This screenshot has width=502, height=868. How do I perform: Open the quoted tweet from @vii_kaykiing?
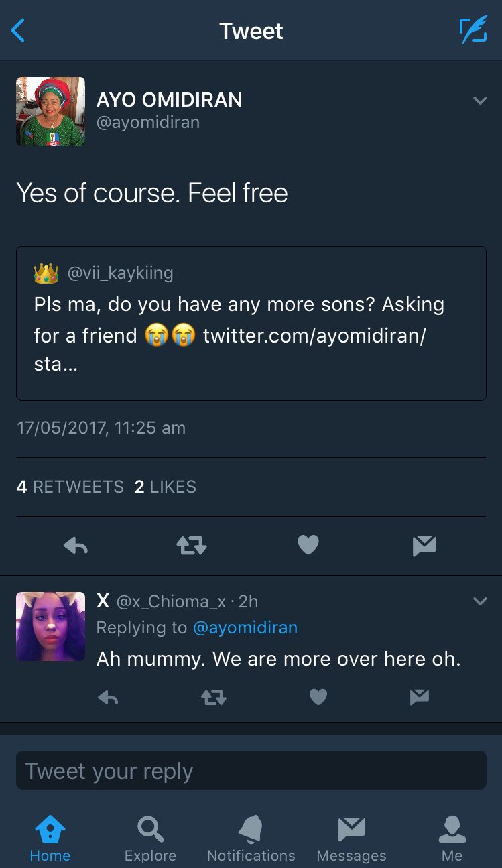[x=251, y=323]
